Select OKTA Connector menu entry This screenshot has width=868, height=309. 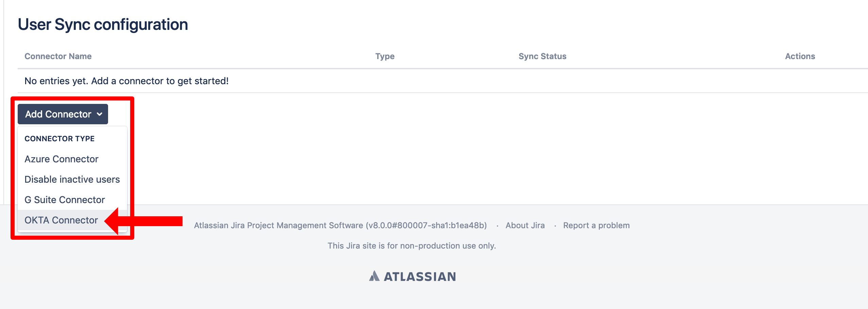pyautogui.click(x=72, y=220)
